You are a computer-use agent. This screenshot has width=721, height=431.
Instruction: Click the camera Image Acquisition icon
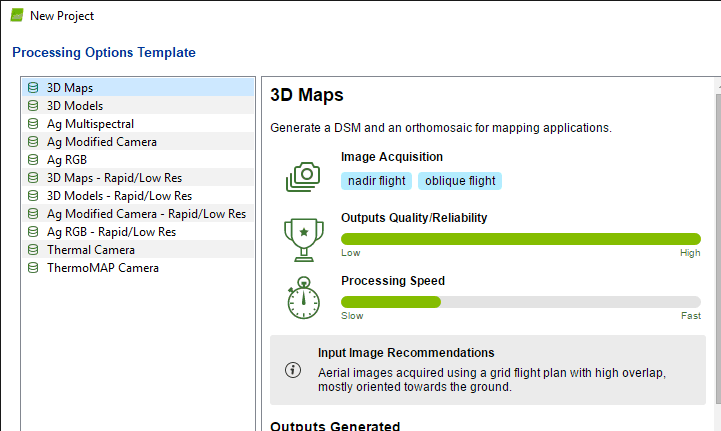click(302, 176)
